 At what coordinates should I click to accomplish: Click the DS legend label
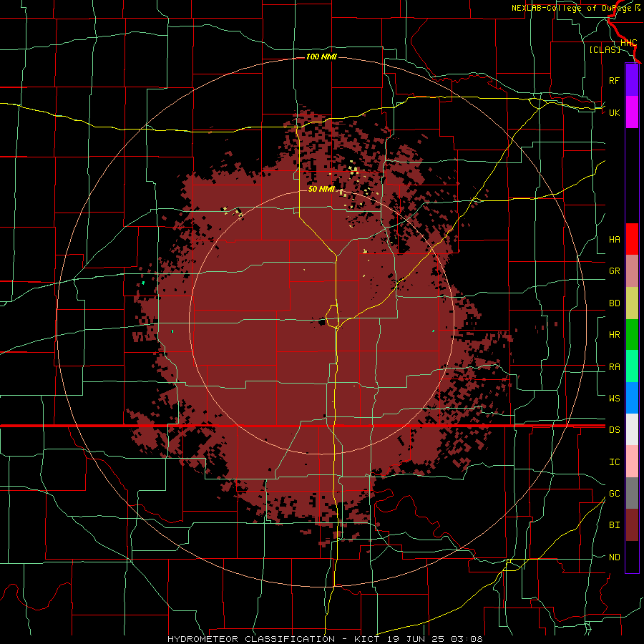[x=614, y=430]
